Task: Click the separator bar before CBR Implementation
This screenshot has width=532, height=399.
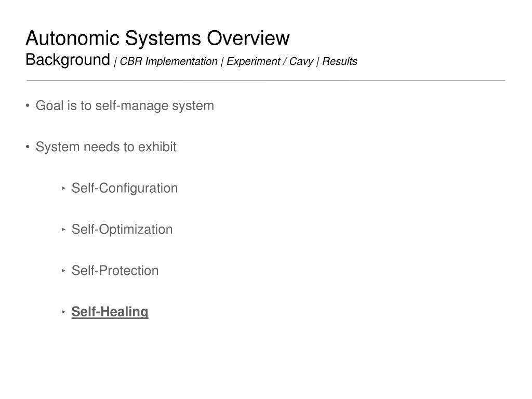Action: coord(115,62)
